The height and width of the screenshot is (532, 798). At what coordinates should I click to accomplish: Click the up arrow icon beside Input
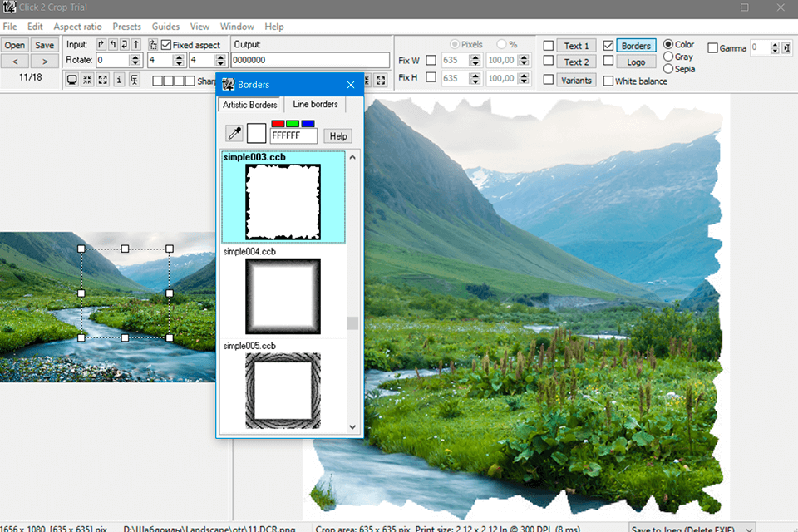tap(136, 44)
